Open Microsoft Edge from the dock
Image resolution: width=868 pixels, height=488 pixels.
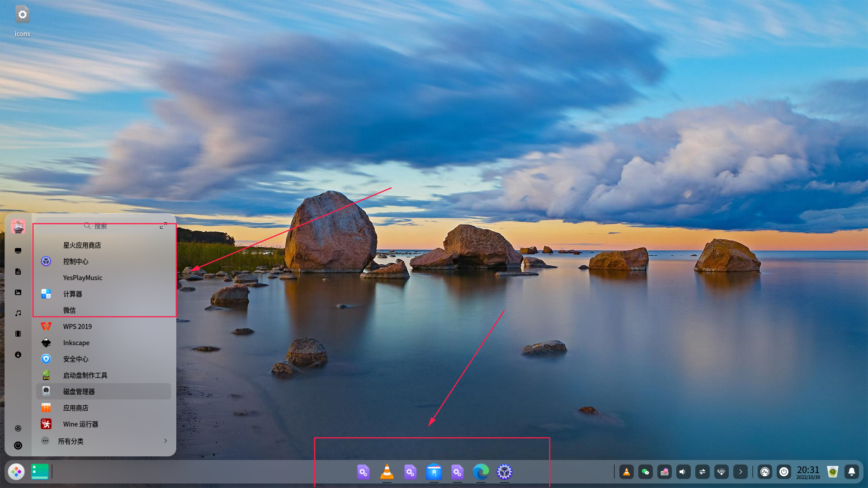pos(481,473)
